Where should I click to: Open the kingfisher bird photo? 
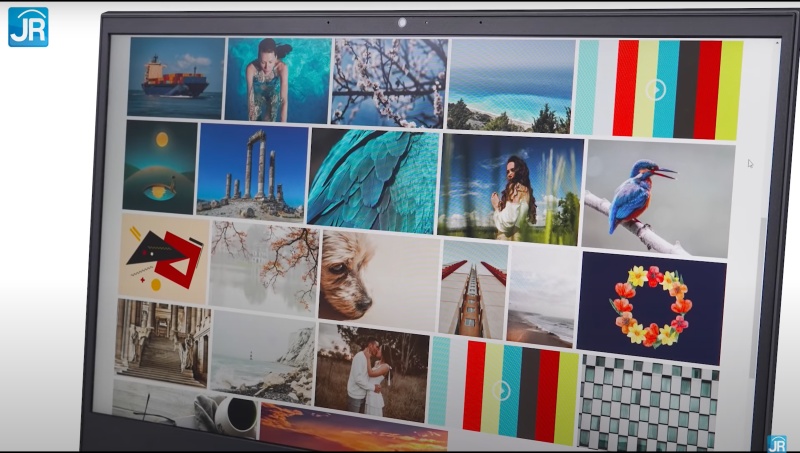657,199
